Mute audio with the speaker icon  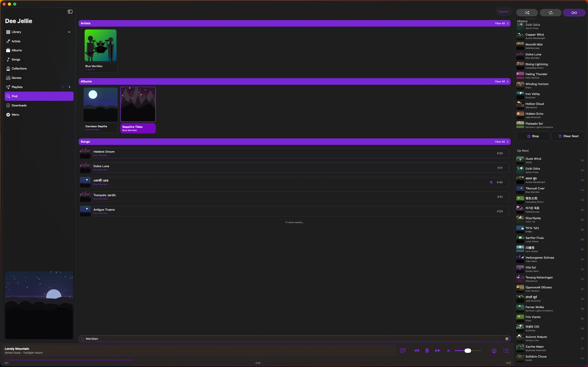point(449,350)
